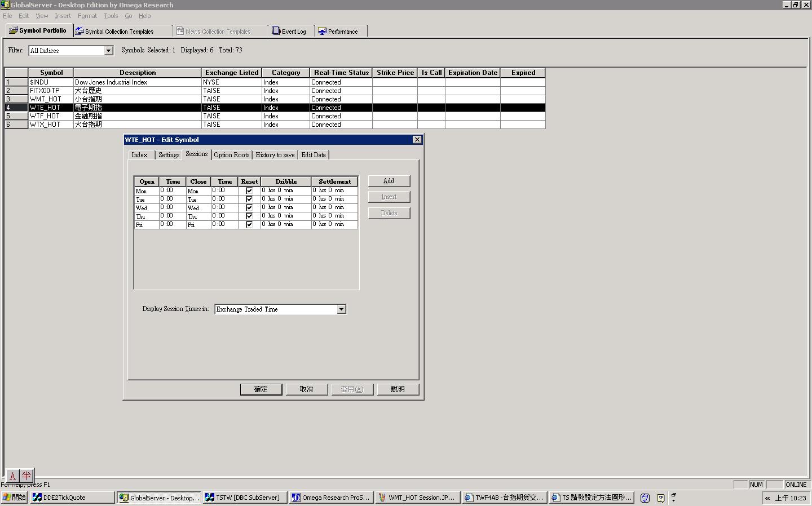The image size is (812, 506).
Task: Click Mon Dribble cell value
Action: pos(286,190)
